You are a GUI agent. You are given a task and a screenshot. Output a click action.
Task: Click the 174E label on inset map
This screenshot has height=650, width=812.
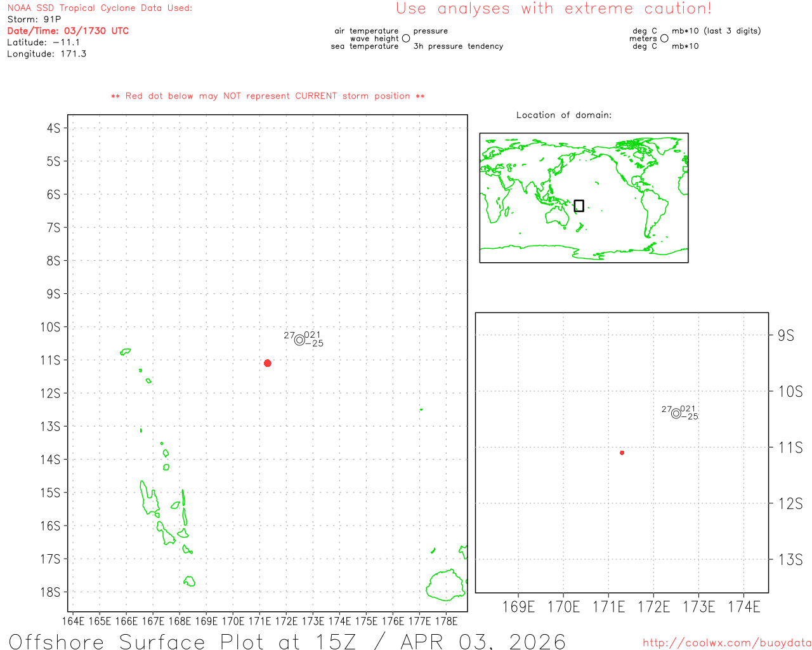click(x=744, y=607)
